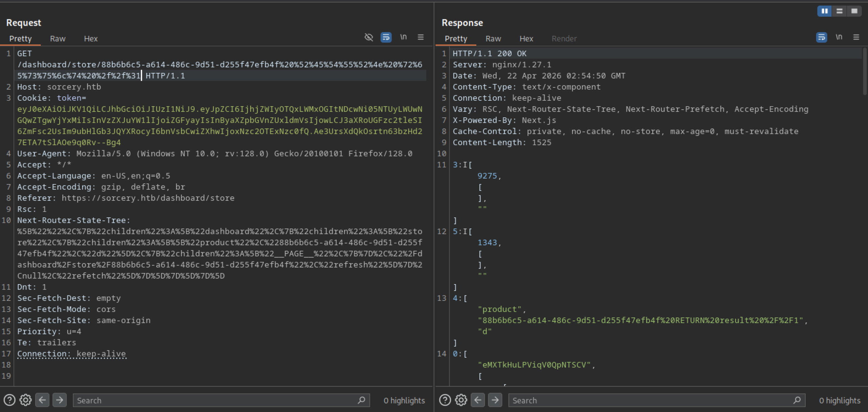Switch Response view to Hex tab

526,39
